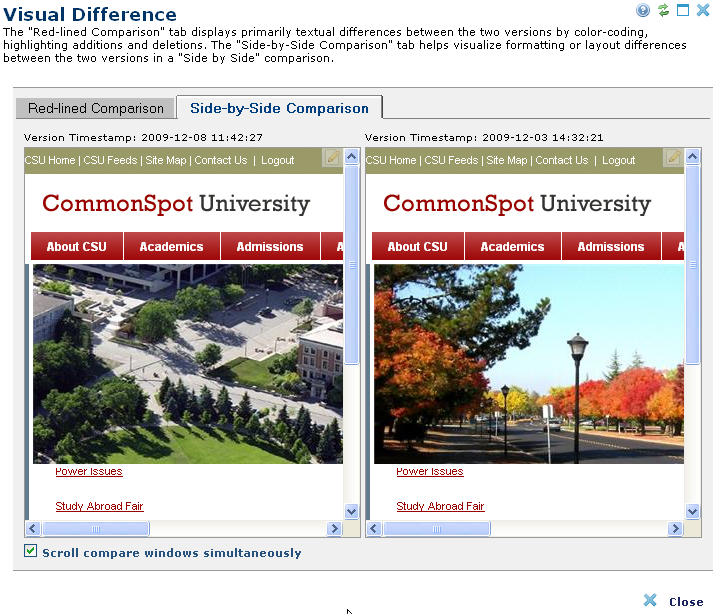Click left pane vertical scrollbar thumb
Viewport: 721px width, 615px height.
click(351, 265)
